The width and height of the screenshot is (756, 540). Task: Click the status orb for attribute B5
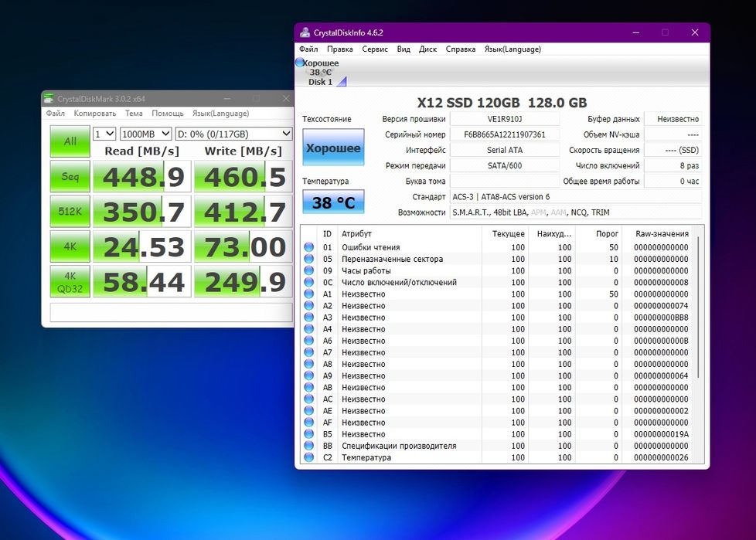(309, 434)
